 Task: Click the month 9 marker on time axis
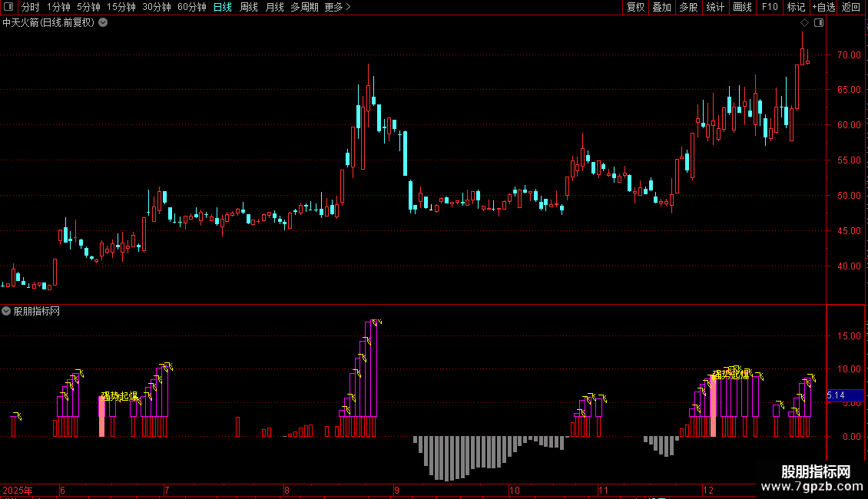click(397, 490)
